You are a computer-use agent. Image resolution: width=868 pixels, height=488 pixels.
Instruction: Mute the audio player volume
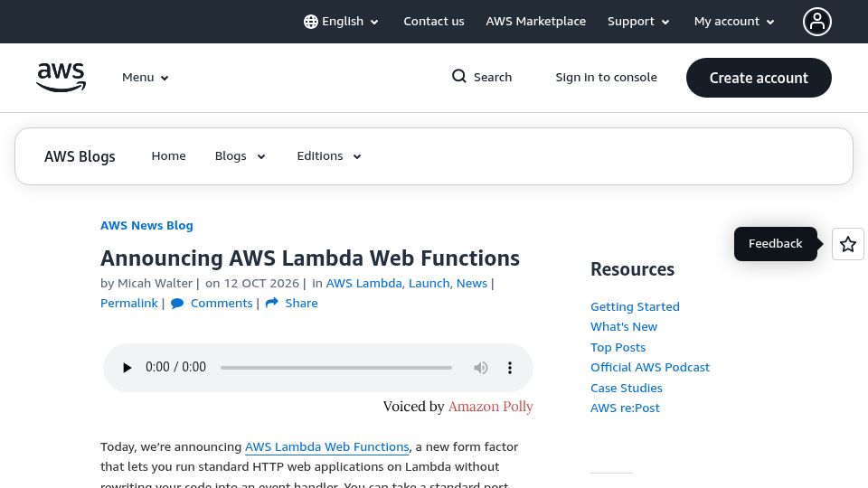click(480, 368)
